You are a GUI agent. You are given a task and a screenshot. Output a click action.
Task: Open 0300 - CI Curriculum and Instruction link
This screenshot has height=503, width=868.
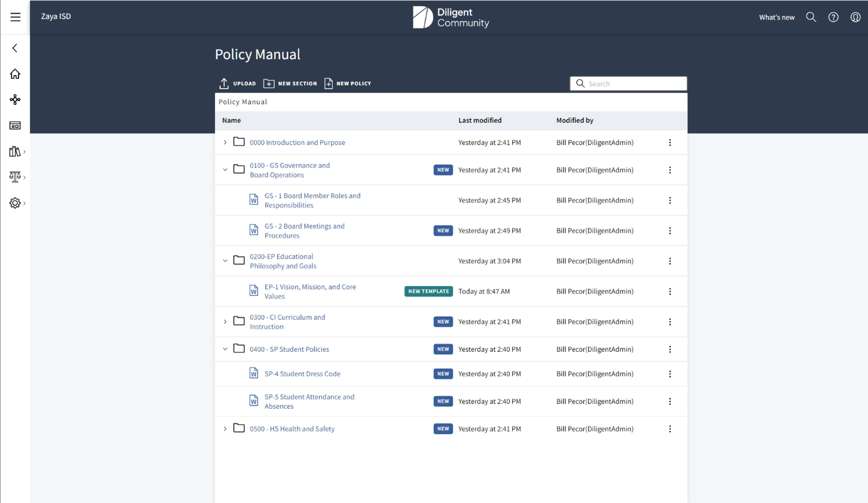287,321
